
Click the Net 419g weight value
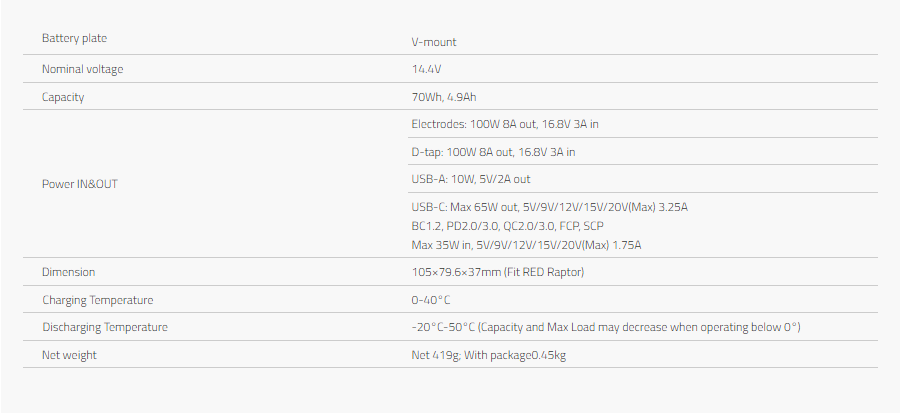pos(488,355)
